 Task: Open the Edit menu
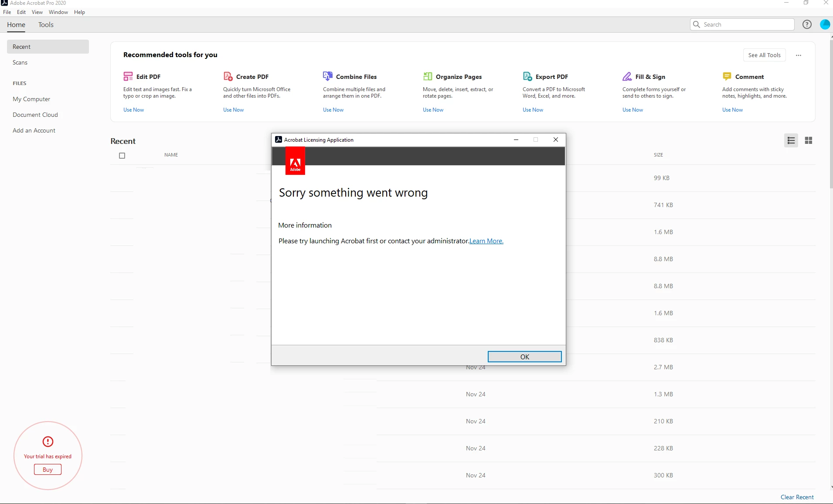point(21,12)
